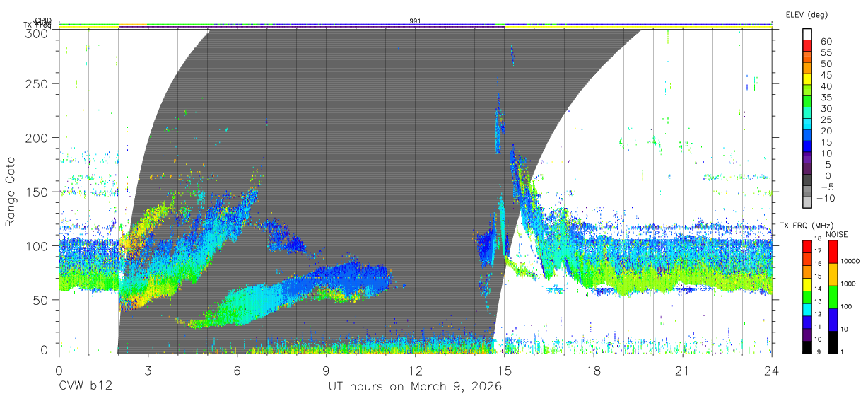Click the 250 tick label on the Range Gate axis
Viewport: 868px width, 401px height.
point(37,84)
